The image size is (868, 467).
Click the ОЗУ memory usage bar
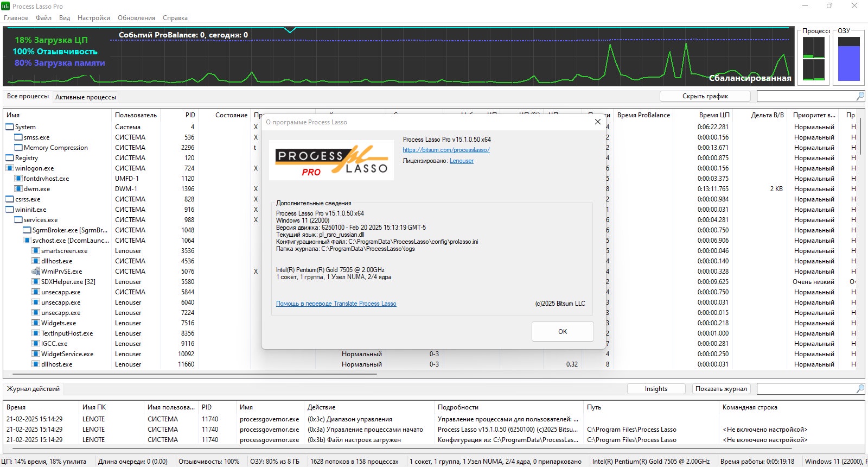849,59
